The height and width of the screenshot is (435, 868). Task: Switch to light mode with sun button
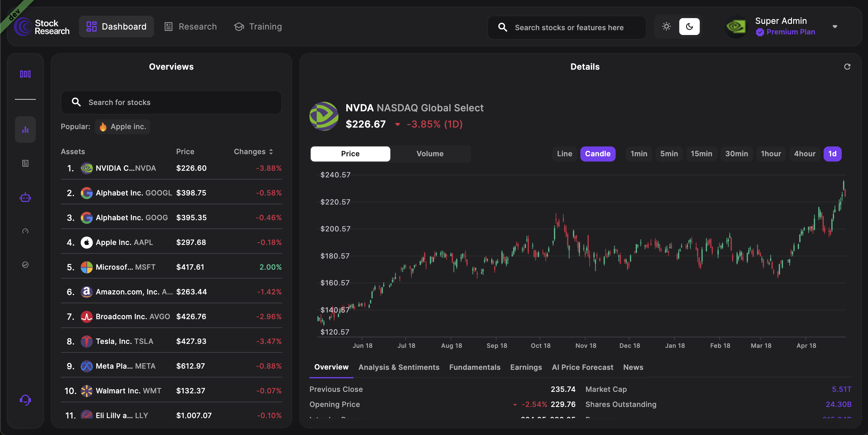(x=666, y=27)
